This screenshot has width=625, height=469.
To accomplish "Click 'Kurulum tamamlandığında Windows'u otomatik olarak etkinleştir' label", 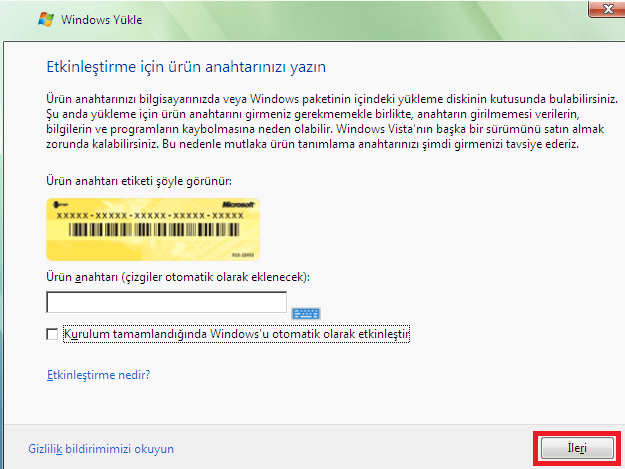I will 236,334.
